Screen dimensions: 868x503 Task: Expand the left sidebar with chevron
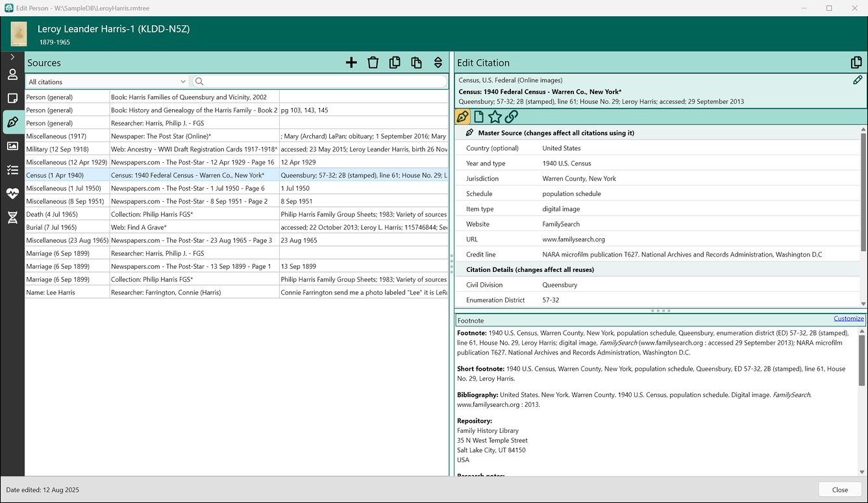12,57
